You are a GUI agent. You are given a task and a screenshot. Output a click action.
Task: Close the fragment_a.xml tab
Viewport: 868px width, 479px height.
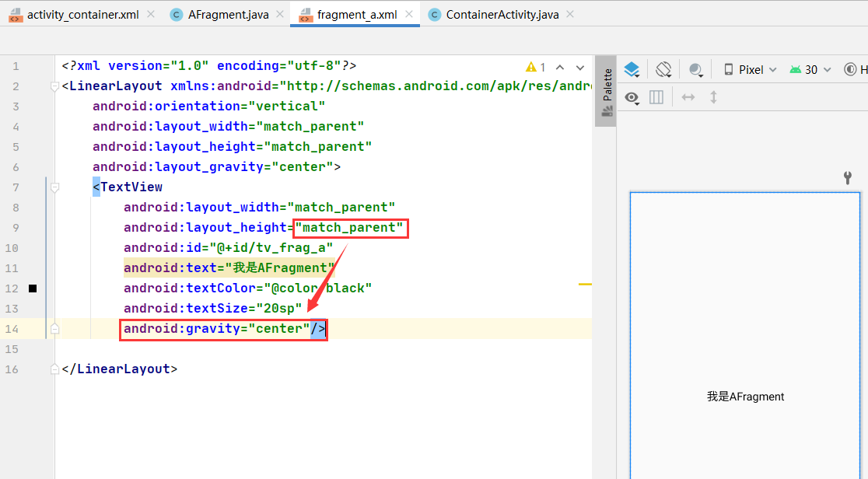pyautogui.click(x=409, y=15)
